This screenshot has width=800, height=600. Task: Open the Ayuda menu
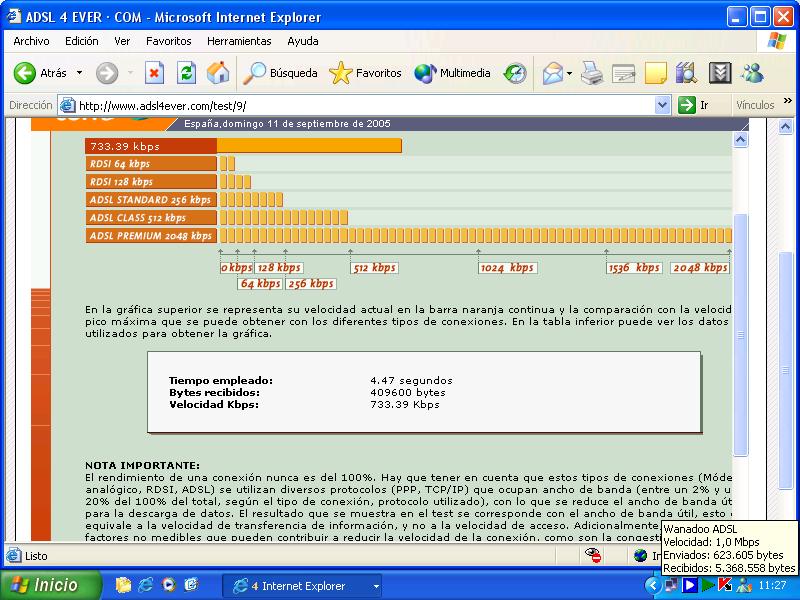click(x=303, y=41)
